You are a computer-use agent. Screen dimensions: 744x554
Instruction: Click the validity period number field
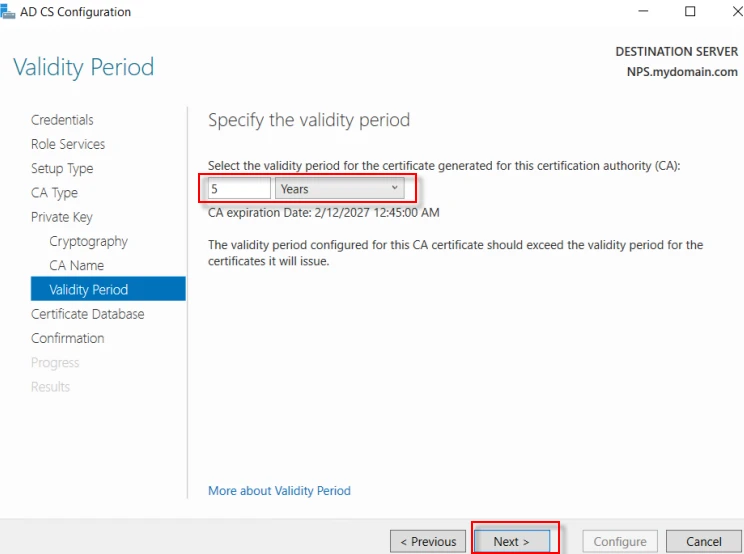240,189
